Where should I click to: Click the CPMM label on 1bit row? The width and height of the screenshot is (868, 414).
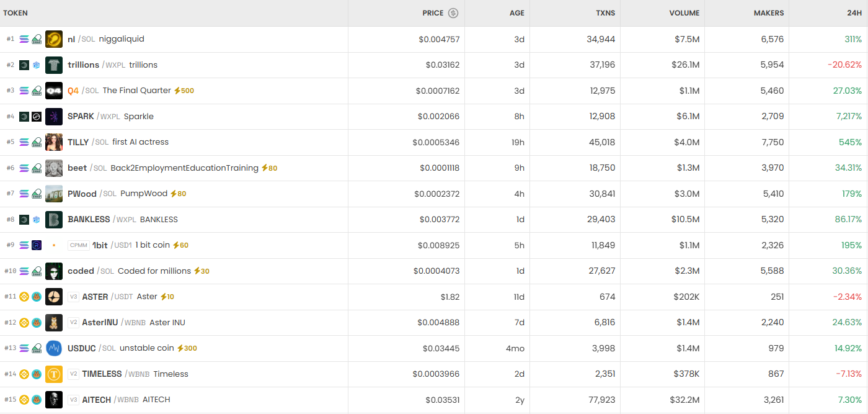coord(79,245)
